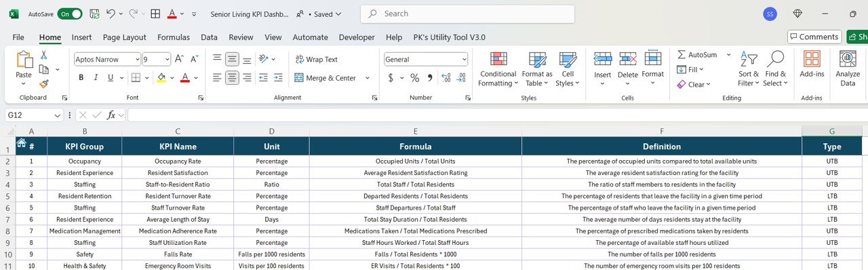Click the Cut scissors icon

(44, 56)
